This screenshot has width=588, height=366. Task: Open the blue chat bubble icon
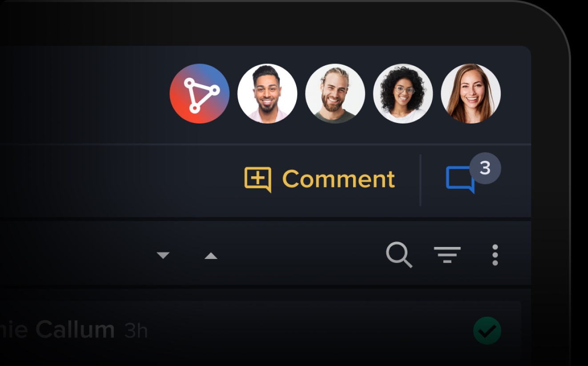tap(460, 180)
